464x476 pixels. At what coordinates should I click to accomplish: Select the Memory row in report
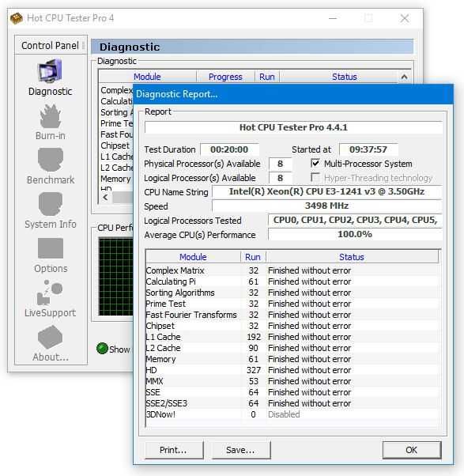292,359
